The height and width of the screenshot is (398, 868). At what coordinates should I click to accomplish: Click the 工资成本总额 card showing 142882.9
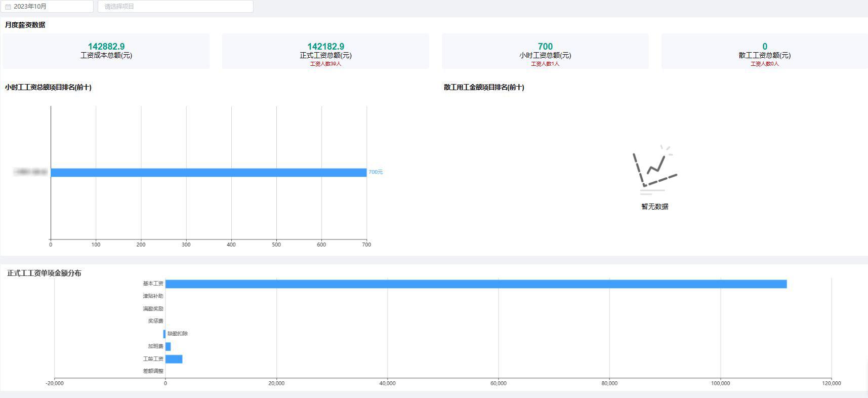106,51
